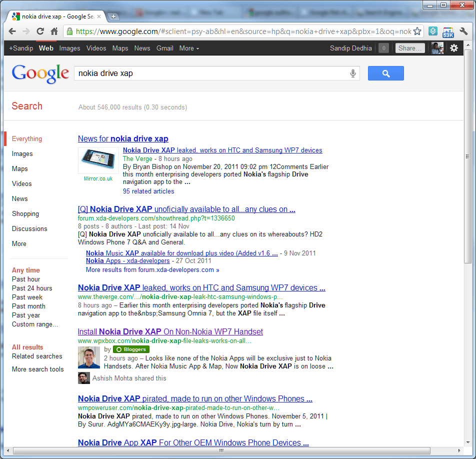
Task: Open 'Install Nokia Drive XAP On Non-Nokia WP7 Handset'
Action: pyautogui.click(x=170, y=331)
